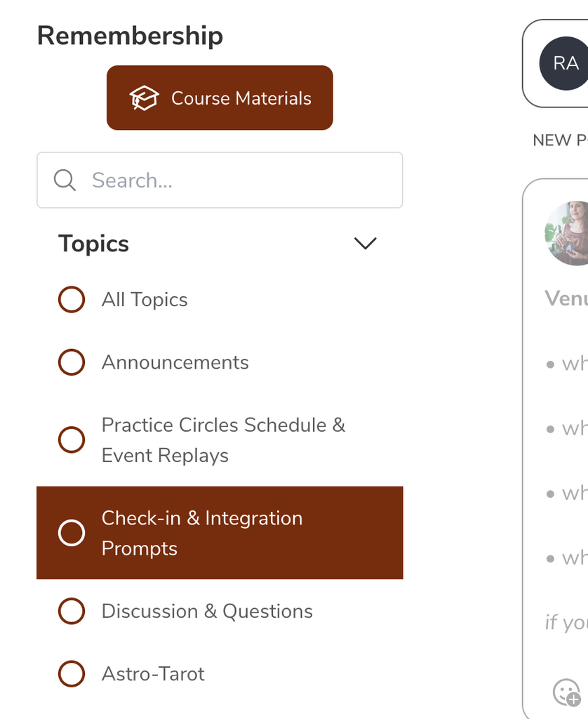Screen dimensions: 588x719
Task: Collapse the Topics section chevron
Action: (365, 244)
